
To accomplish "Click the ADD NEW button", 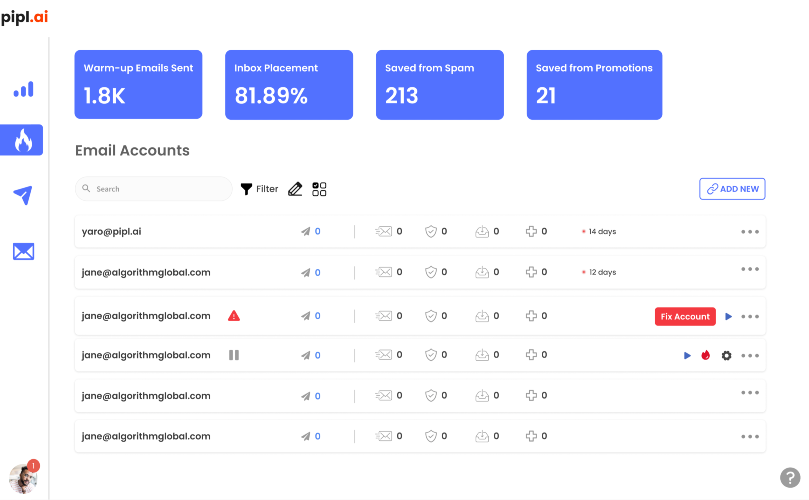I will point(732,189).
